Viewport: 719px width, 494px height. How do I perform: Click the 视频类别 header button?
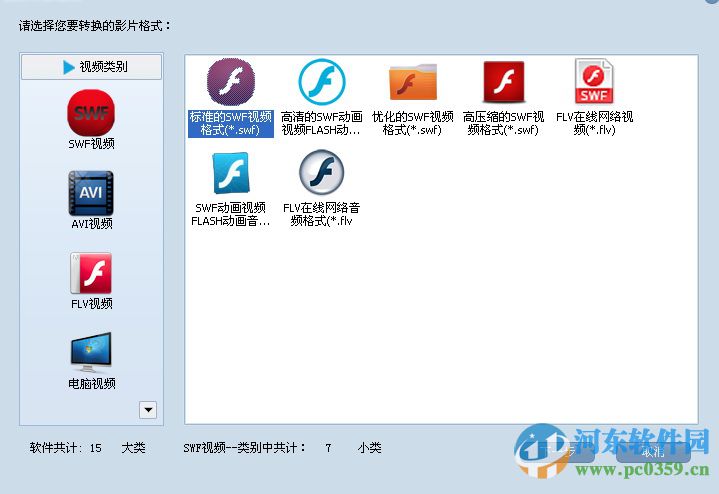point(91,67)
